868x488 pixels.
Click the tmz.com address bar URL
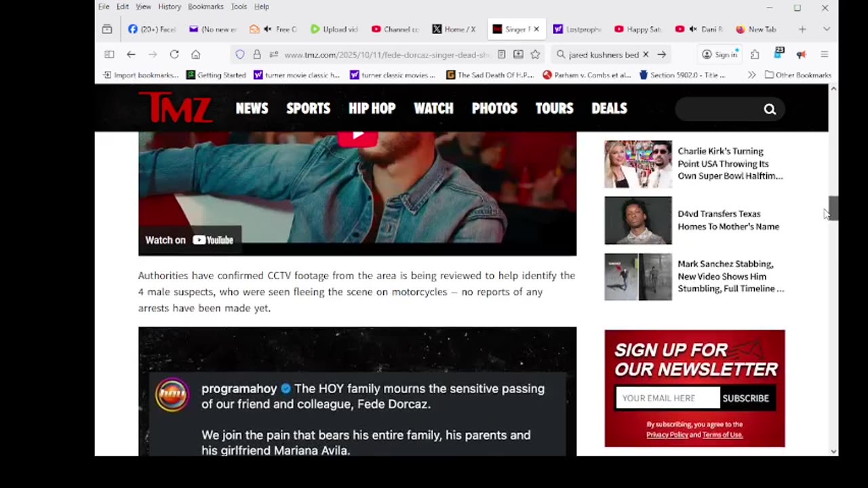point(387,55)
